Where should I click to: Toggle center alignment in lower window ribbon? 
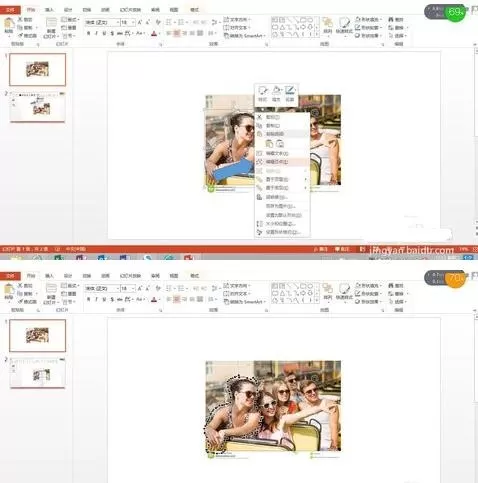(177, 299)
